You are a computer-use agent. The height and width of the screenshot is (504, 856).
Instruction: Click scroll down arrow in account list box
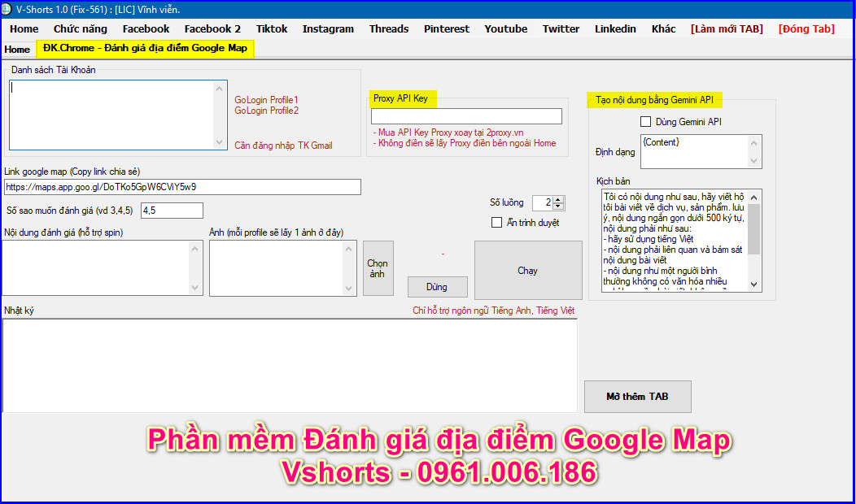click(x=220, y=141)
